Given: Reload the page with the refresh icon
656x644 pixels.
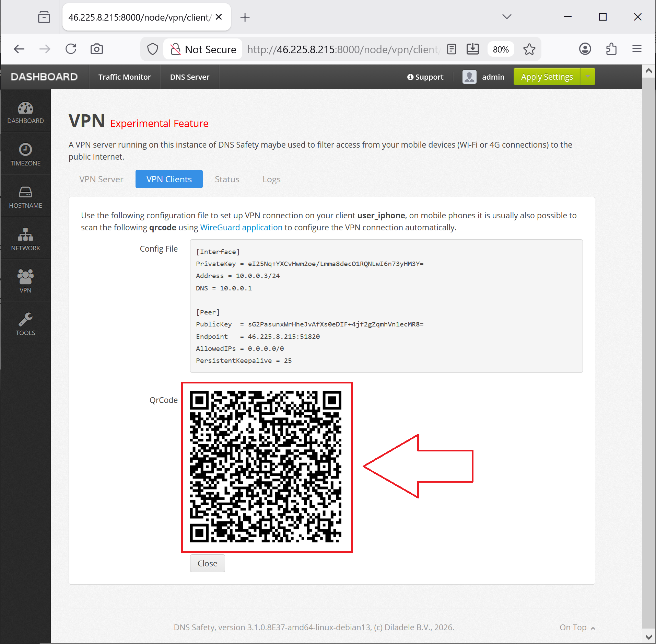Looking at the screenshot, I should (71, 49).
